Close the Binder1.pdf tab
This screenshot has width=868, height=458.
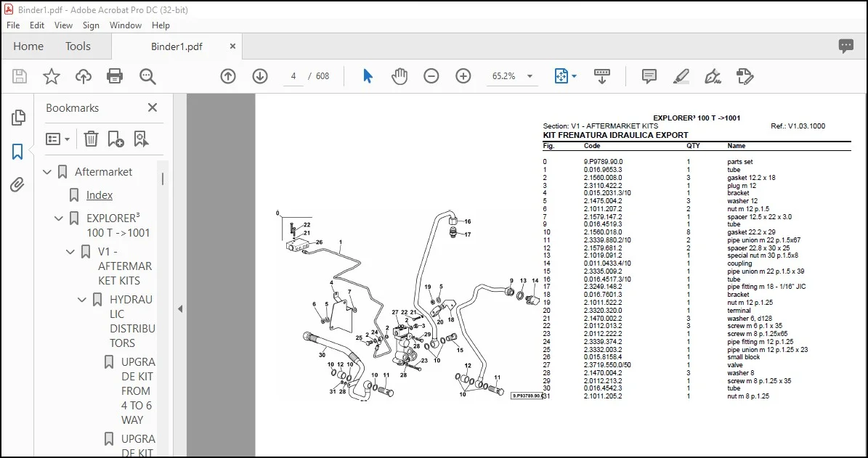pyautogui.click(x=233, y=46)
